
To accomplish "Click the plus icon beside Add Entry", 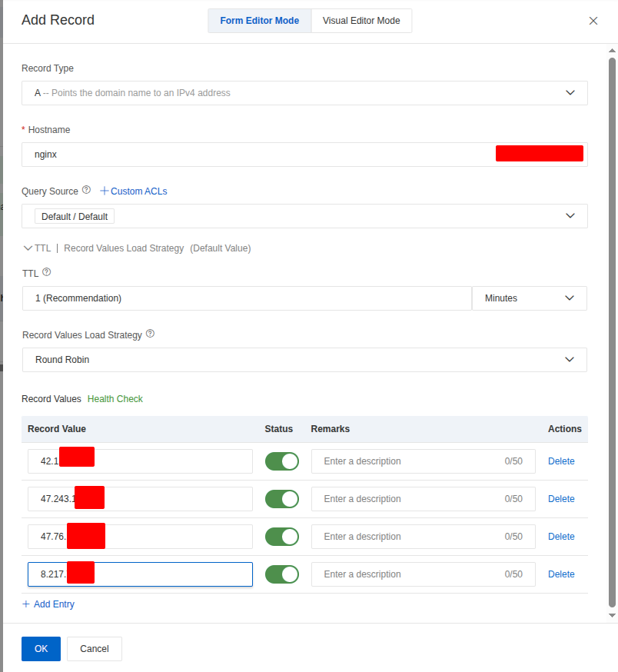I will click(x=26, y=604).
